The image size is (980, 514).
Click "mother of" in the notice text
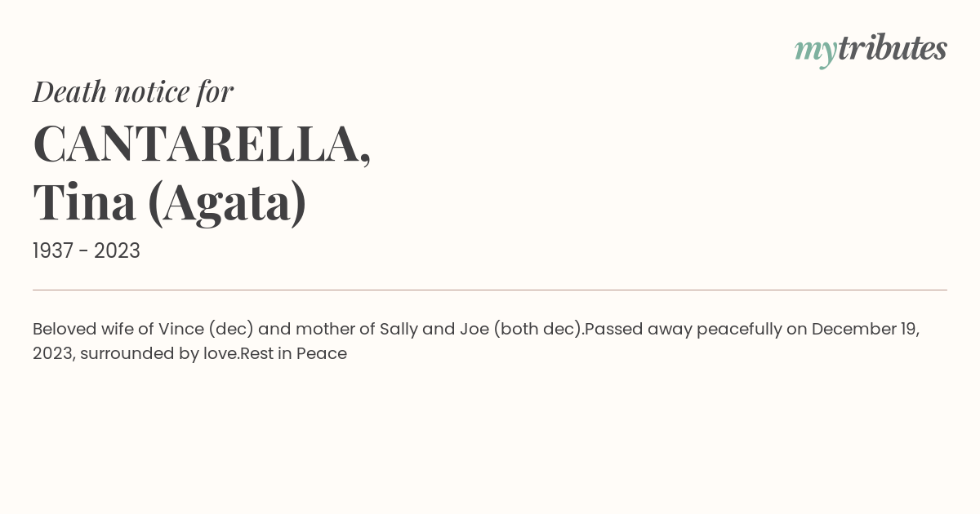(x=335, y=329)
